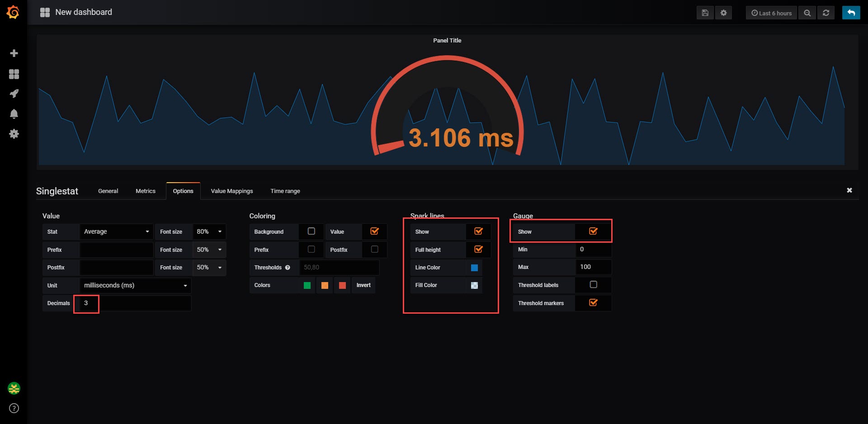Image resolution: width=868 pixels, height=424 pixels.
Task: Click the Thresholds help question icon
Action: pos(288,268)
